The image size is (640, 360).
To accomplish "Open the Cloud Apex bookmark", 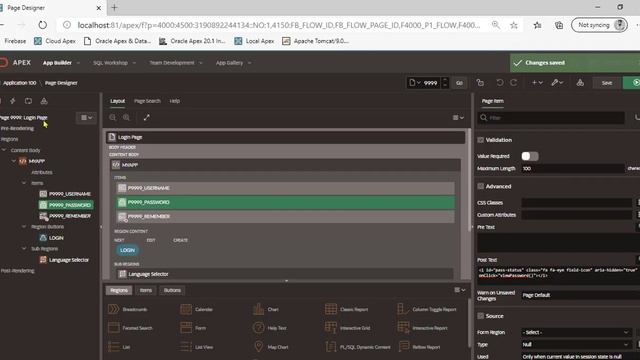I will tap(55, 41).
